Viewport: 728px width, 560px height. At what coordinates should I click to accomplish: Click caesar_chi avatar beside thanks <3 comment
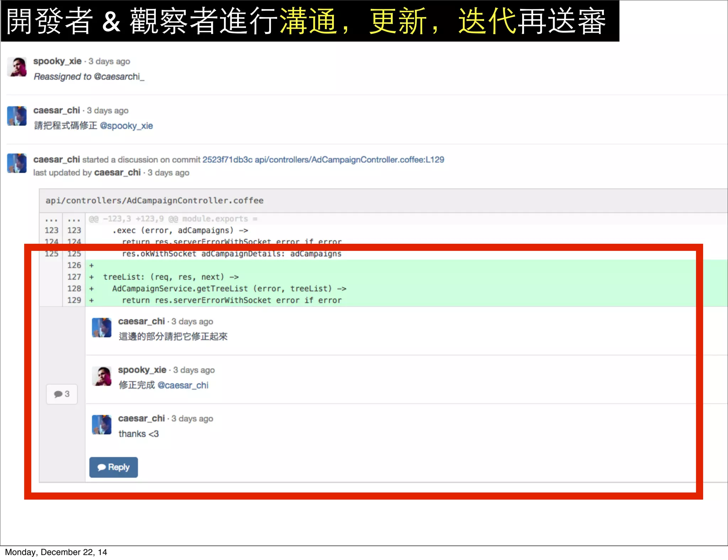tap(102, 425)
